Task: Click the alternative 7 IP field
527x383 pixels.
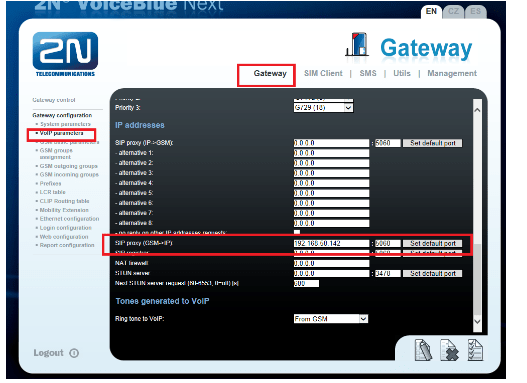Action: click(331, 214)
